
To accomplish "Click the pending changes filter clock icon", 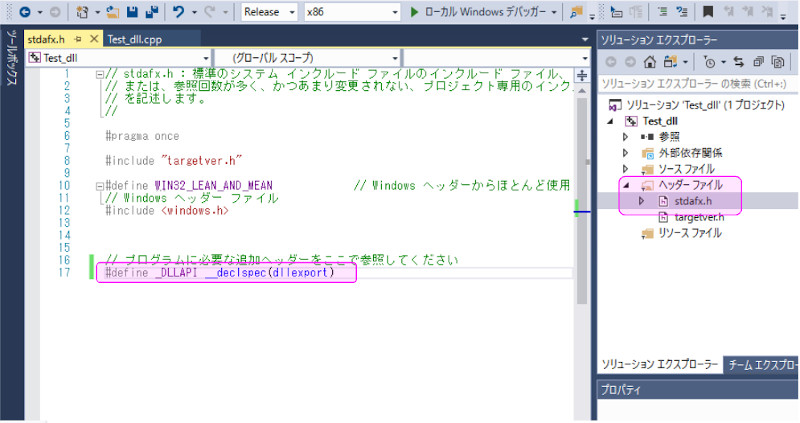I will (x=709, y=62).
